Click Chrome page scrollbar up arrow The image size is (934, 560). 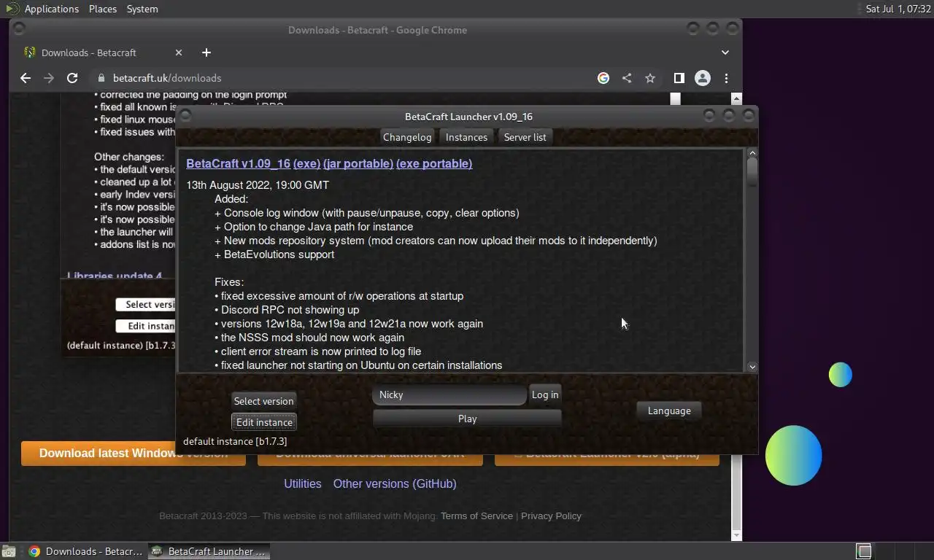tap(736, 98)
